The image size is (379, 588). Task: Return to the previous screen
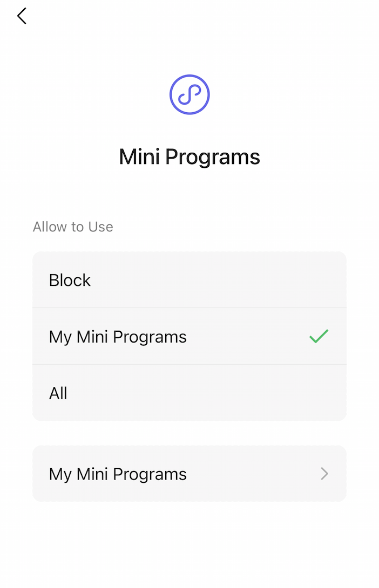pyautogui.click(x=22, y=16)
